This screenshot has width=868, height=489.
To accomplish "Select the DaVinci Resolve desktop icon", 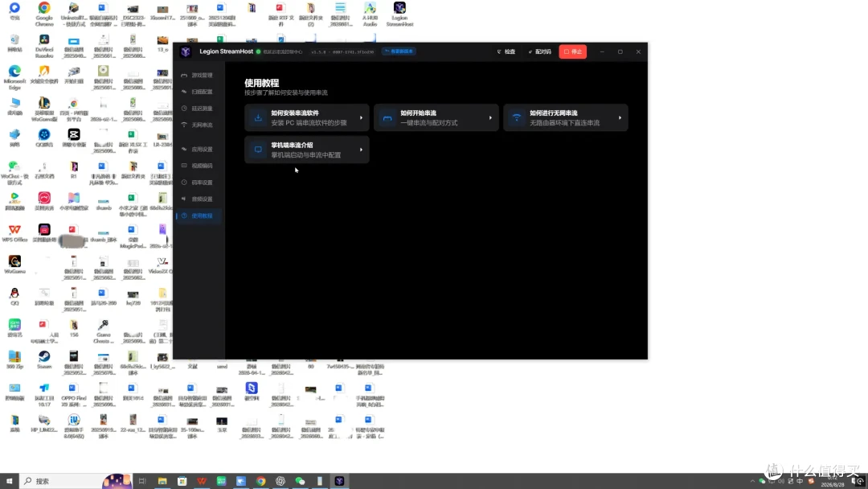I will [x=43, y=46].
